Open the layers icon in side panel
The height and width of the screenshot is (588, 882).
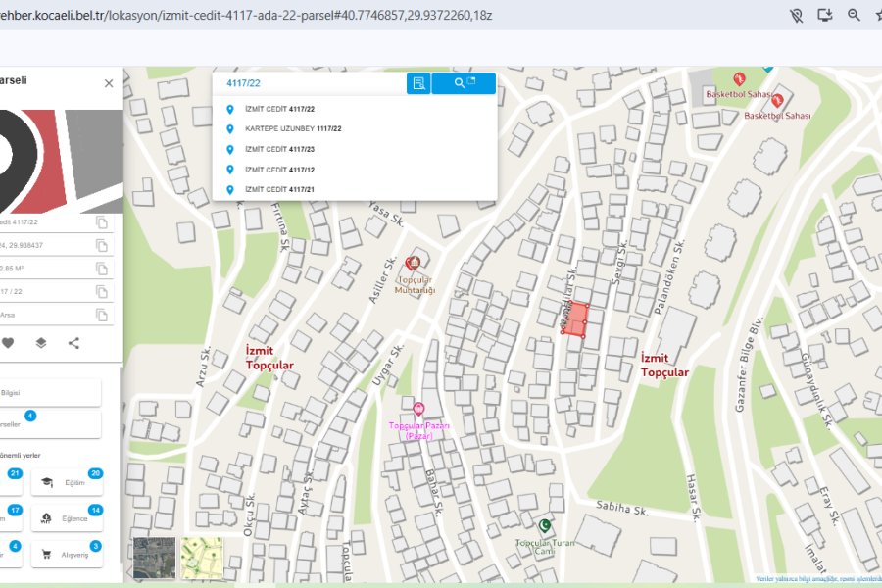pyautogui.click(x=40, y=343)
